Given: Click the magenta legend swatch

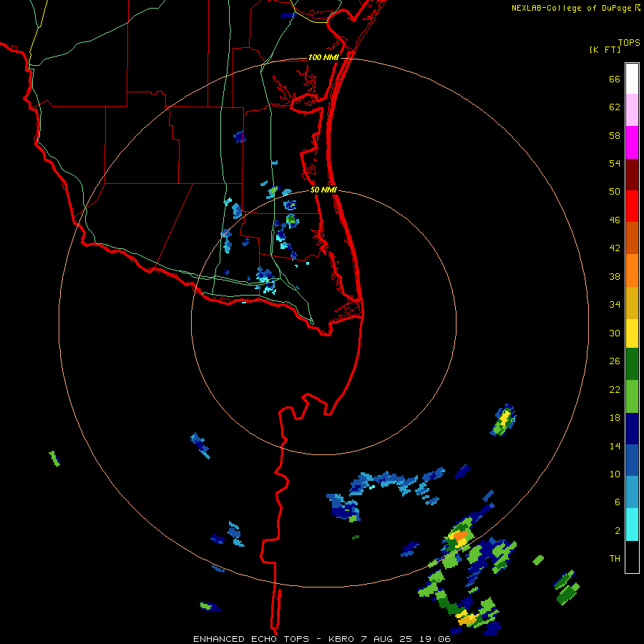Looking at the screenshot, I should 632,142.
